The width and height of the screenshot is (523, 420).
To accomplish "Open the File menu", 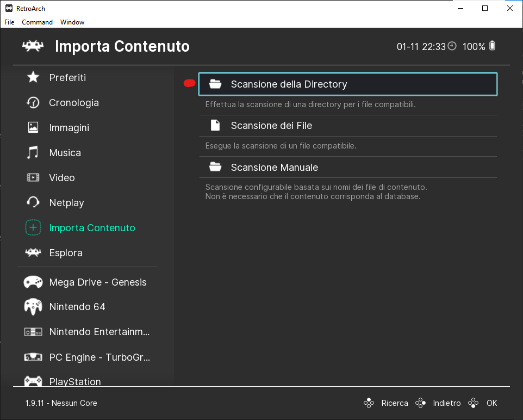I will click(x=9, y=22).
